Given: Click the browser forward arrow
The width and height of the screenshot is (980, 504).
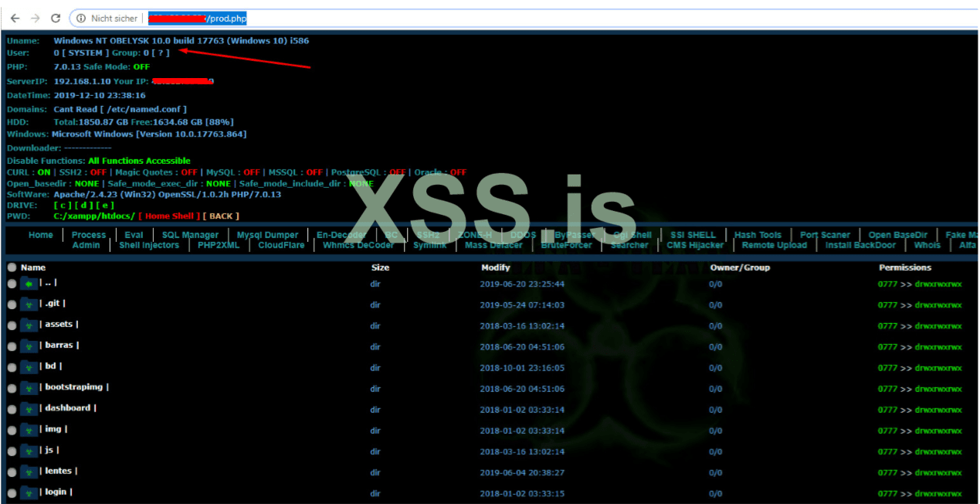Looking at the screenshot, I should [35, 18].
